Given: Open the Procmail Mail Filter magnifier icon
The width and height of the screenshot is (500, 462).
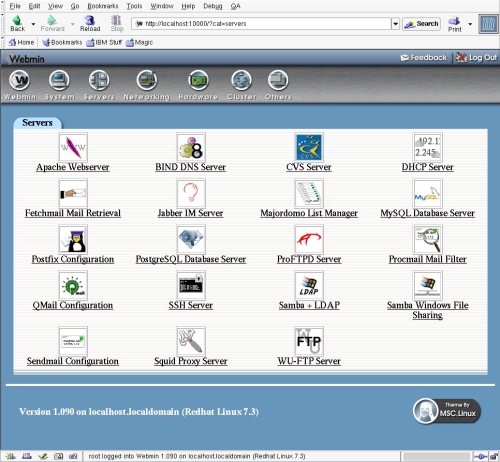Looking at the screenshot, I should tap(427, 239).
